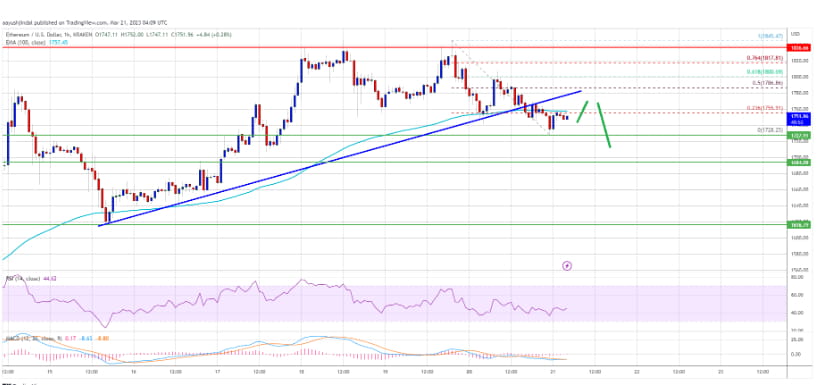The width and height of the screenshot is (819, 385).
Task: Select the green downward projection line
Action: coord(604,125)
